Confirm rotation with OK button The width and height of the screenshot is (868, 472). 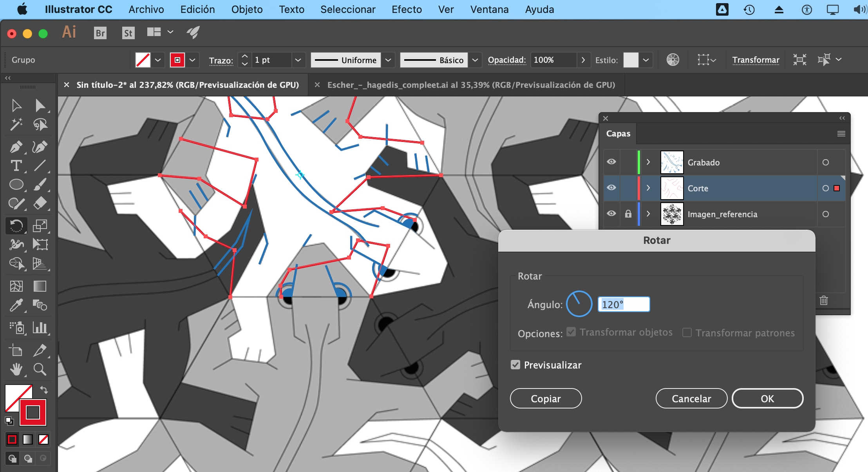click(x=767, y=398)
